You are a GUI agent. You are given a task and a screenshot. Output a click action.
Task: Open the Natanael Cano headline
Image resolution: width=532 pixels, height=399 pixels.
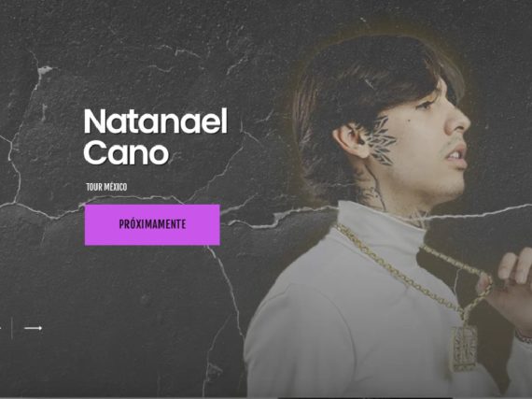(155, 136)
